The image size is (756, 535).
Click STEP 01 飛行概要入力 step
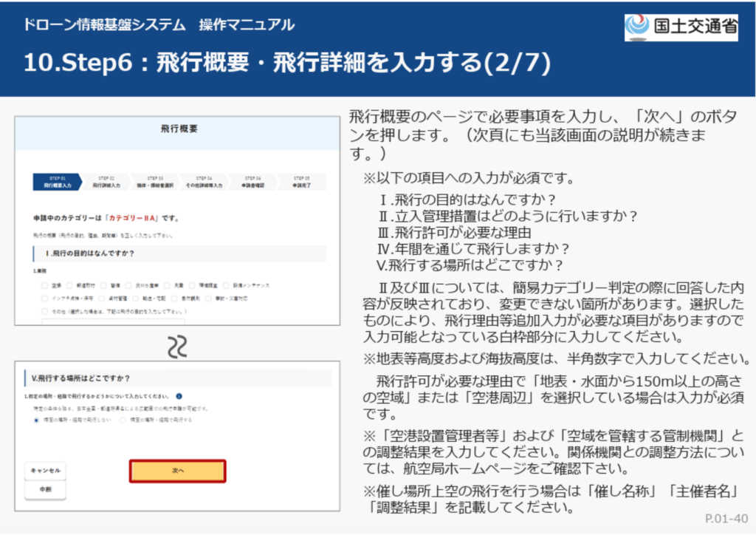57,183
